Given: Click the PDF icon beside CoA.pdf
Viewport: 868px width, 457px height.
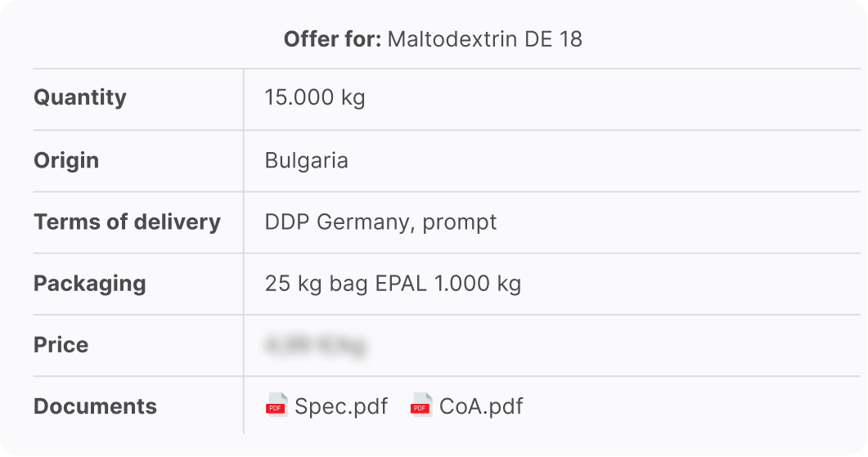Looking at the screenshot, I should [x=421, y=405].
